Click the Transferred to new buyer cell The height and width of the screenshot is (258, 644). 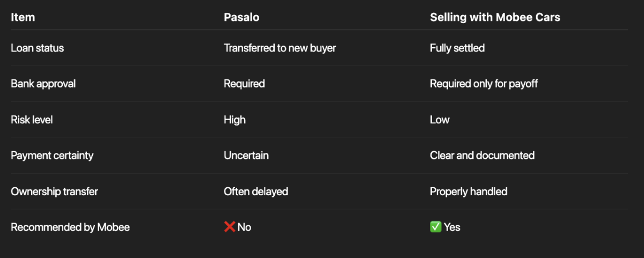pos(280,48)
